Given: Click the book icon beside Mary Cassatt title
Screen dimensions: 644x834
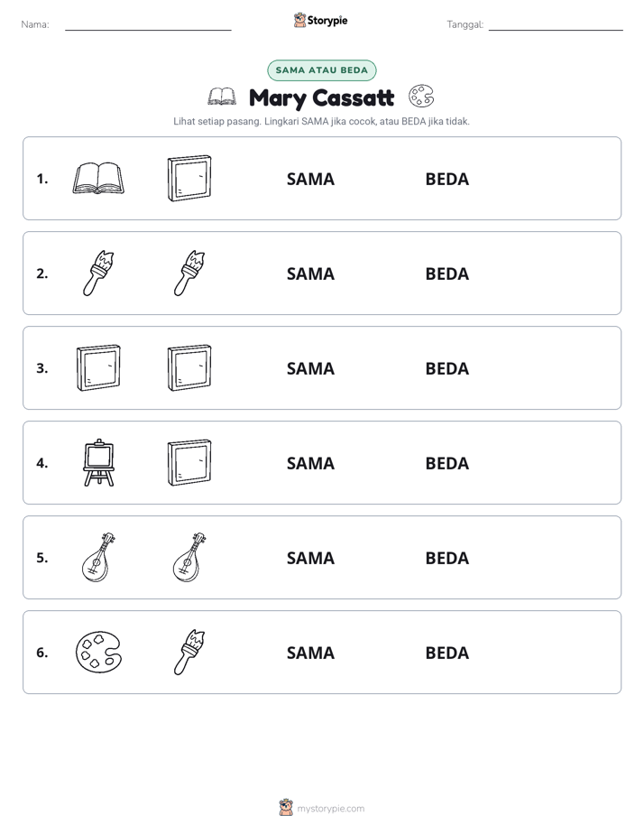Looking at the screenshot, I should [x=222, y=97].
